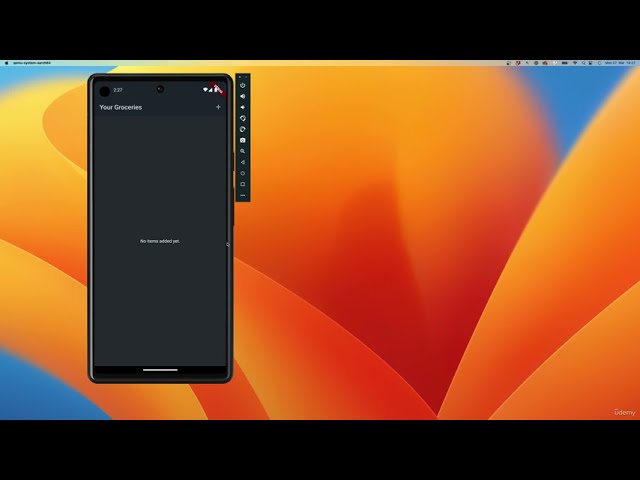640x480 pixels.
Task: Activate emulator zoom magnifier
Action: (x=243, y=151)
